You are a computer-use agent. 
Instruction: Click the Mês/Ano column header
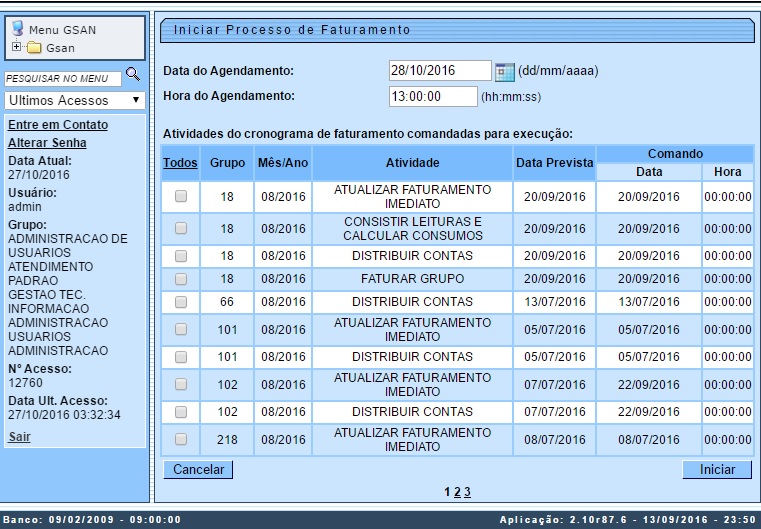click(283, 163)
